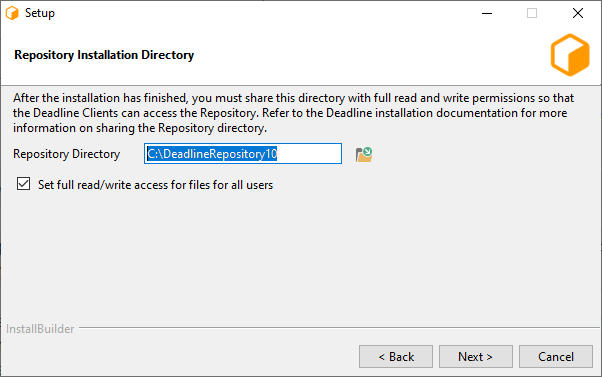Click the 'Repository Directory' label
Screen dimensions: 602x377
pos(66,154)
